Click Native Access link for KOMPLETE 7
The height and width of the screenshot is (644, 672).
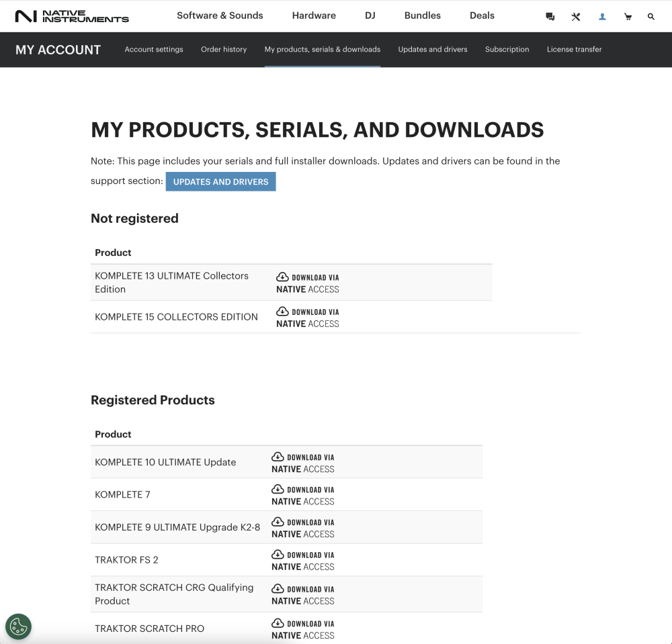pyautogui.click(x=303, y=496)
